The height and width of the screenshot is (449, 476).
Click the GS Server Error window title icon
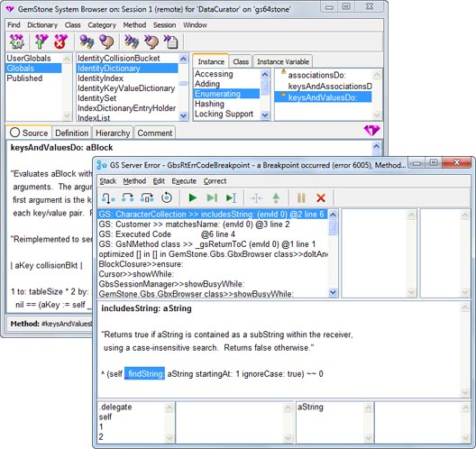click(x=101, y=165)
